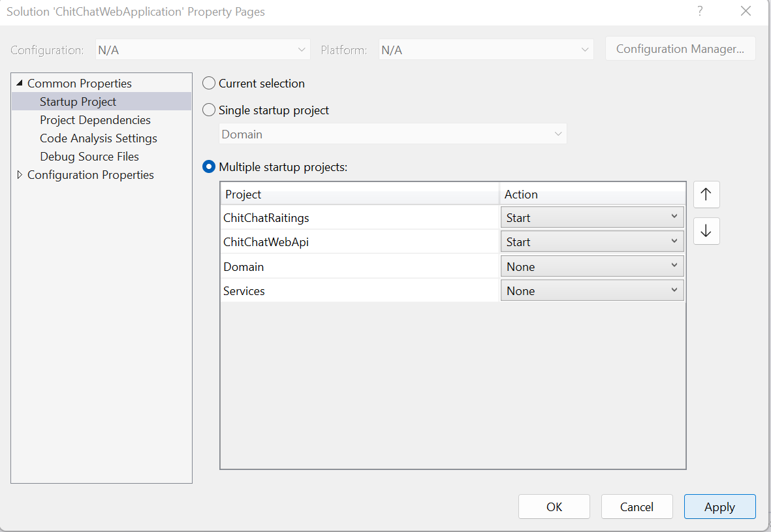
Task: Select the Services project row
Action: [x=360, y=290]
